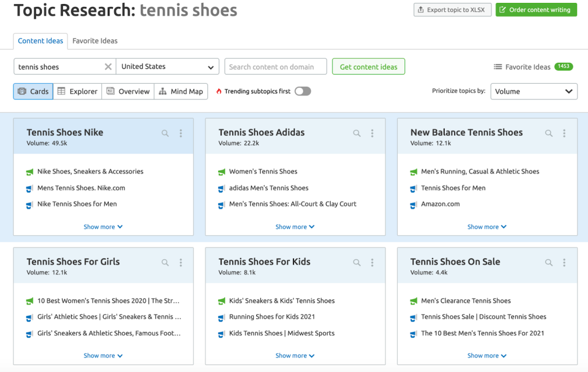
Task: Click megaphone icon beside Men's Clearance Tennis Shoes
Action: tap(413, 301)
